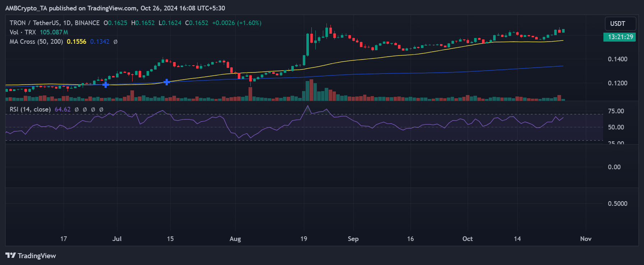
Task: Click the last null symbol in RSI legend
Action: [x=101, y=109]
